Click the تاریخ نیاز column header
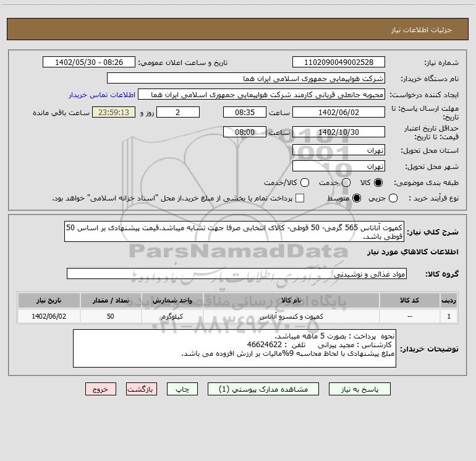 (x=49, y=300)
